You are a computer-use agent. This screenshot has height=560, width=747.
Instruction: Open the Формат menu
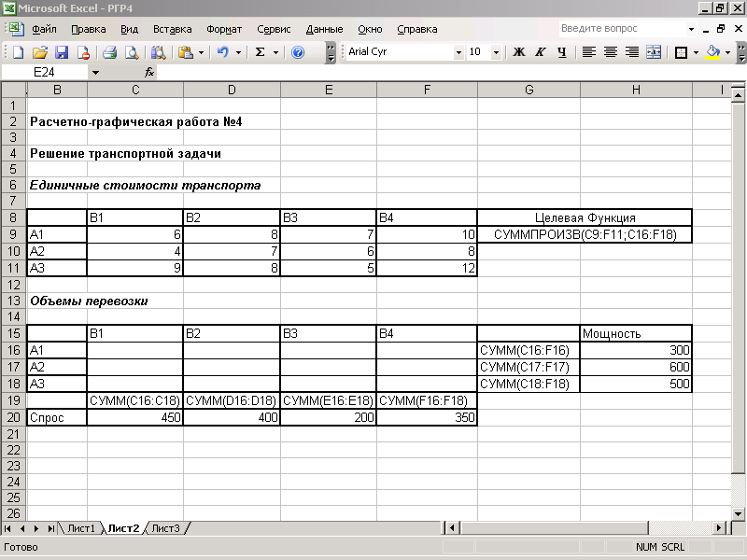(224, 29)
